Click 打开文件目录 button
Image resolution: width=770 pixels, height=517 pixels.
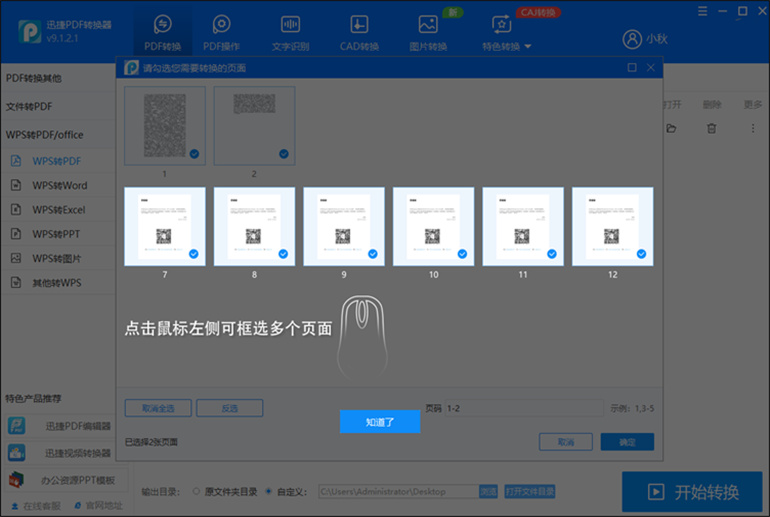pyautogui.click(x=530, y=491)
